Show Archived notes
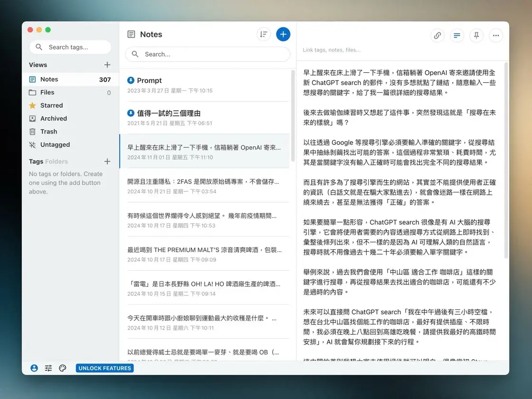 pos(71,118)
